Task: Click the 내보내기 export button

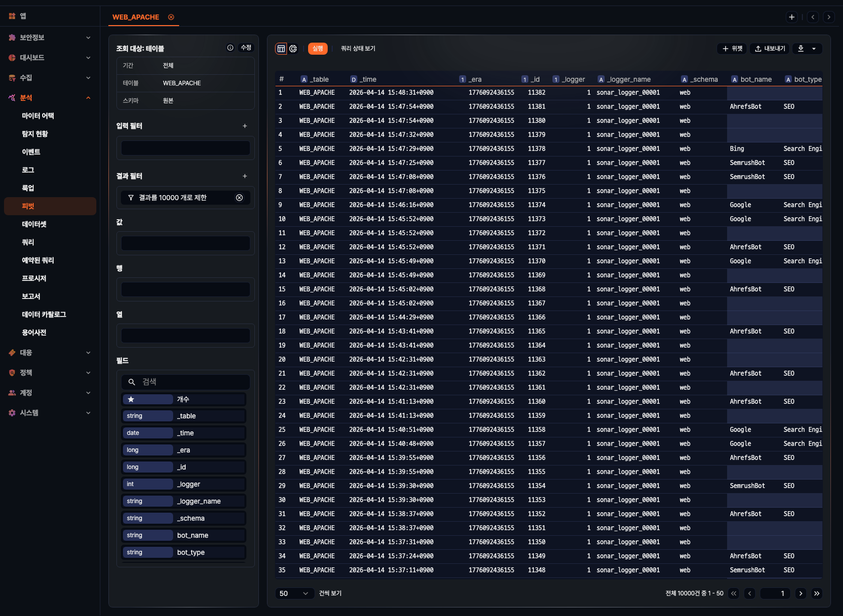Action: 770,49
